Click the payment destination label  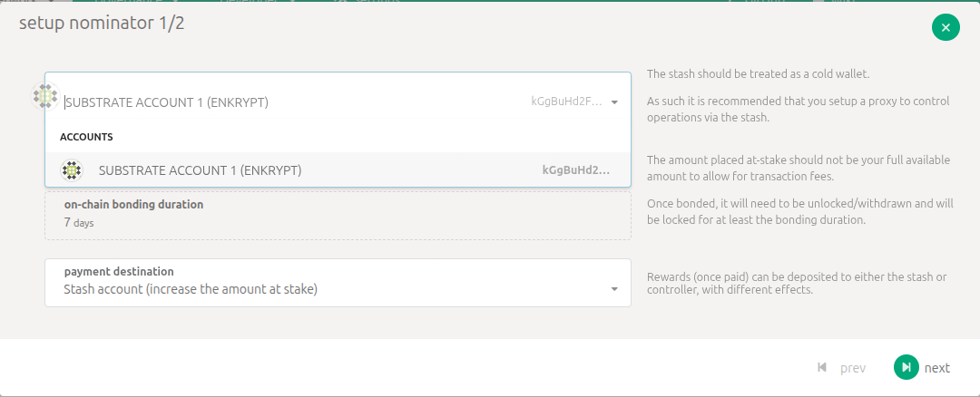[x=119, y=271]
